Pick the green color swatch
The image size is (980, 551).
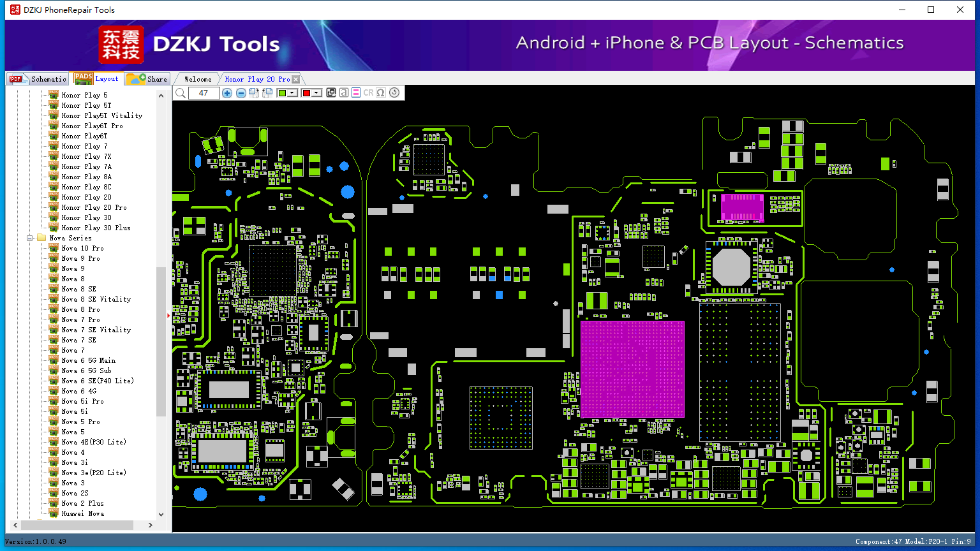click(x=283, y=93)
